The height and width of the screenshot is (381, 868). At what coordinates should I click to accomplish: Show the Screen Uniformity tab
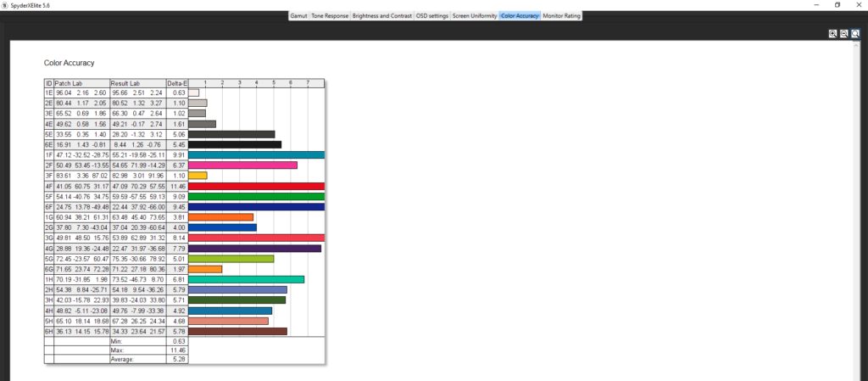pos(475,15)
